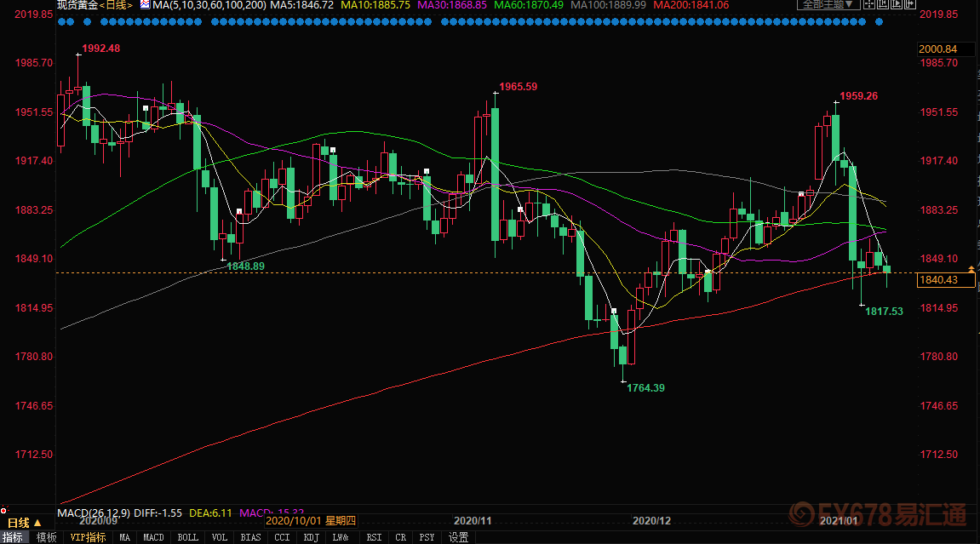
Task: Open the VIP指标 tab
Action: pyautogui.click(x=88, y=537)
